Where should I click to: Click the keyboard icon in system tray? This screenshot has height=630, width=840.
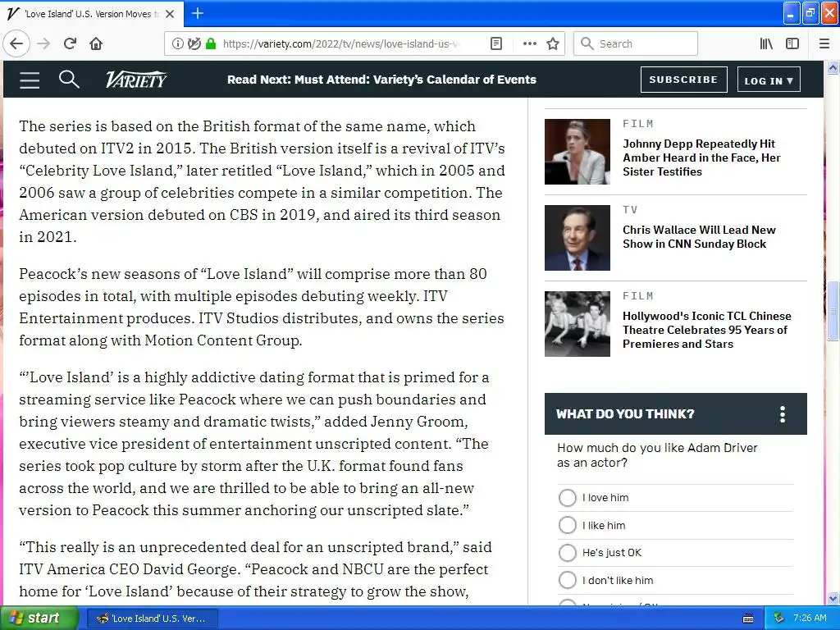[x=748, y=619]
